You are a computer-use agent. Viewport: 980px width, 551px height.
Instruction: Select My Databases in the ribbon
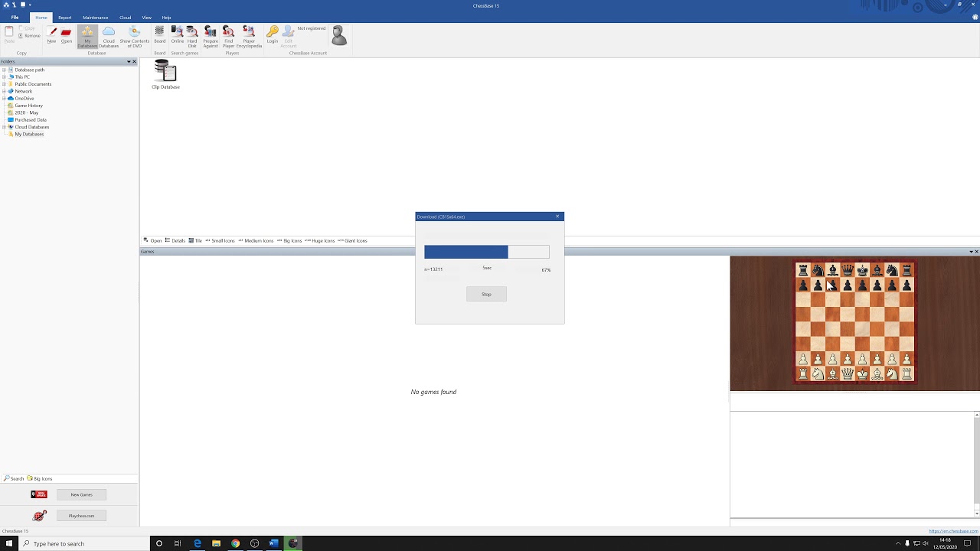pyautogui.click(x=87, y=37)
